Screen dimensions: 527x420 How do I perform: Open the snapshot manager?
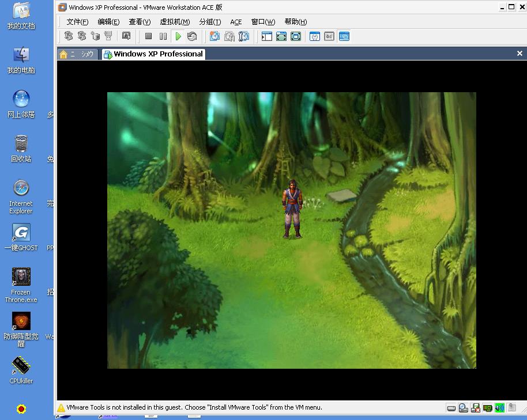(244, 36)
